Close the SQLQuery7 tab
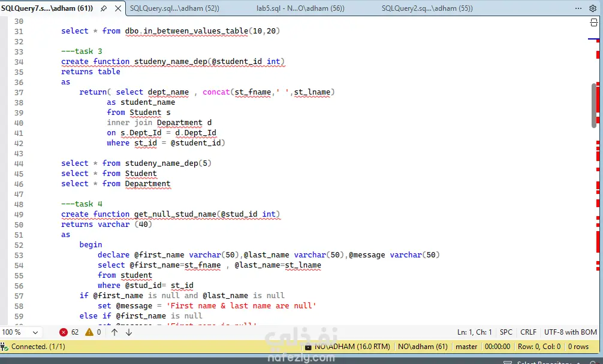Viewport: 603px width, 364px height. click(x=118, y=8)
